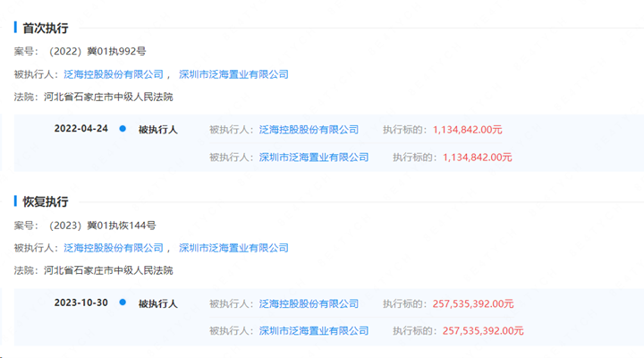Click the first 257,535,392.00元 amount in the 2023-10-30 row
Image resolution: width=644 pixels, height=358 pixels.
click(472, 303)
